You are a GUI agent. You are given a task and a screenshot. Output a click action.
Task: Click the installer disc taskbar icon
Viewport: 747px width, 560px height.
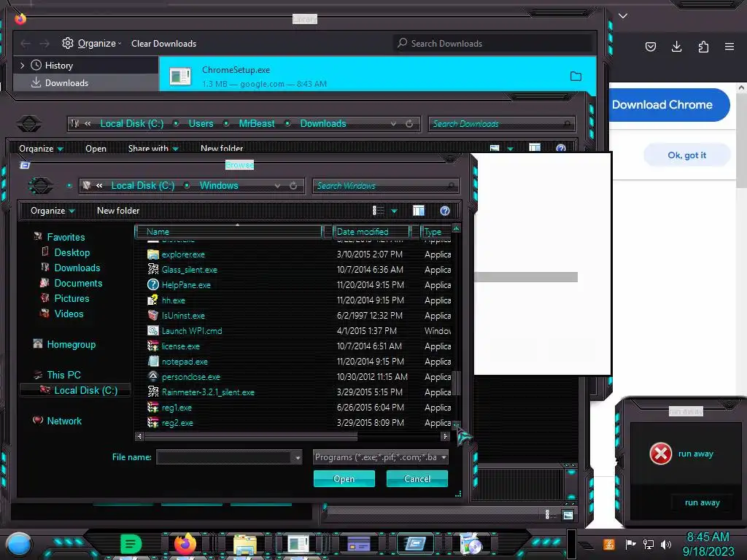pyautogui.click(x=471, y=544)
